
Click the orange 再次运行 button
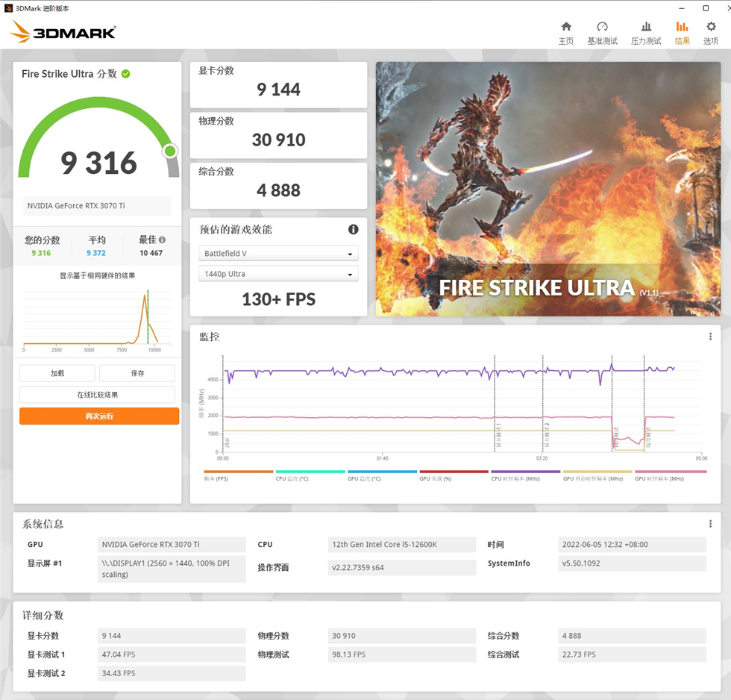coord(98,415)
